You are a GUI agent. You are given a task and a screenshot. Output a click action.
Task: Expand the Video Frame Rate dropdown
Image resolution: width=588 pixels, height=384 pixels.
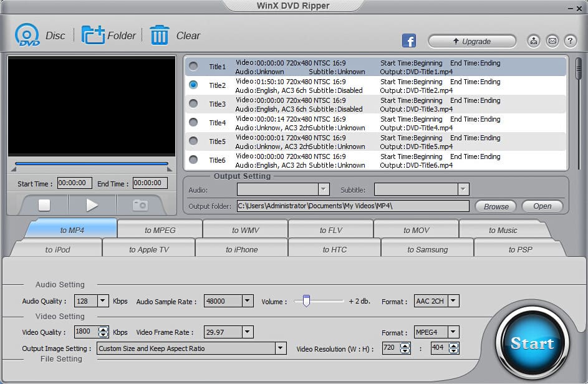247,332
